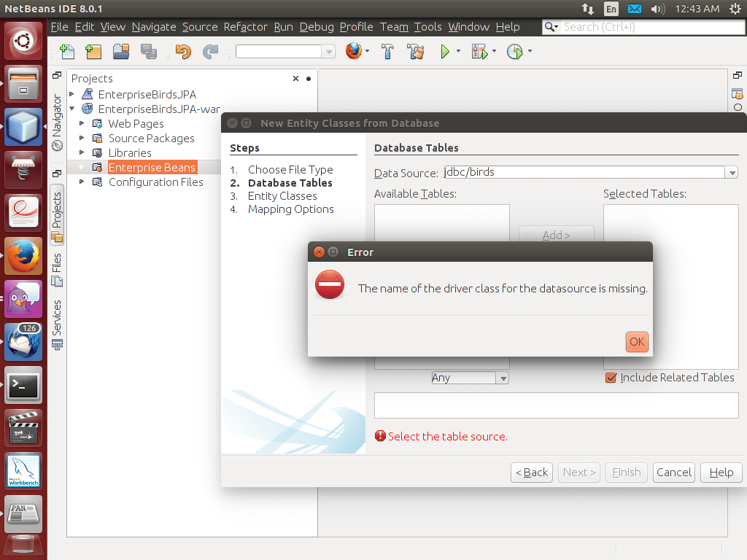Open Terminal from the launcher
This screenshot has height=560, width=747.
tap(23, 385)
